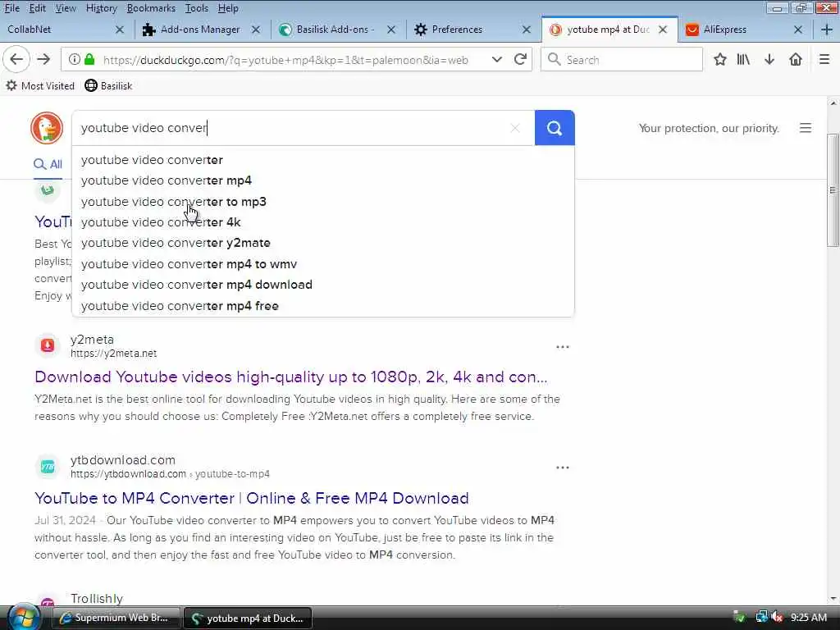Bookmark this page with the star icon
The height and width of the screenshot is (630, 840).
point(720,59)
